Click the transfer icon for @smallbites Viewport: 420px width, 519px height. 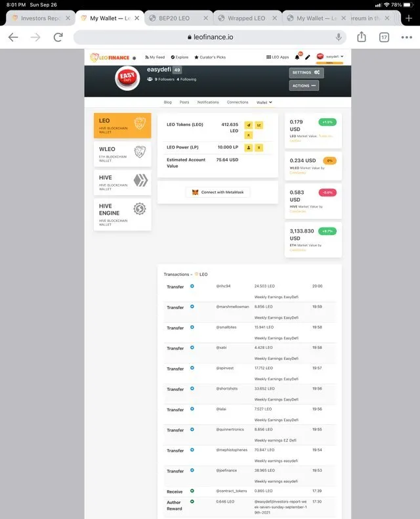(192, 327)
